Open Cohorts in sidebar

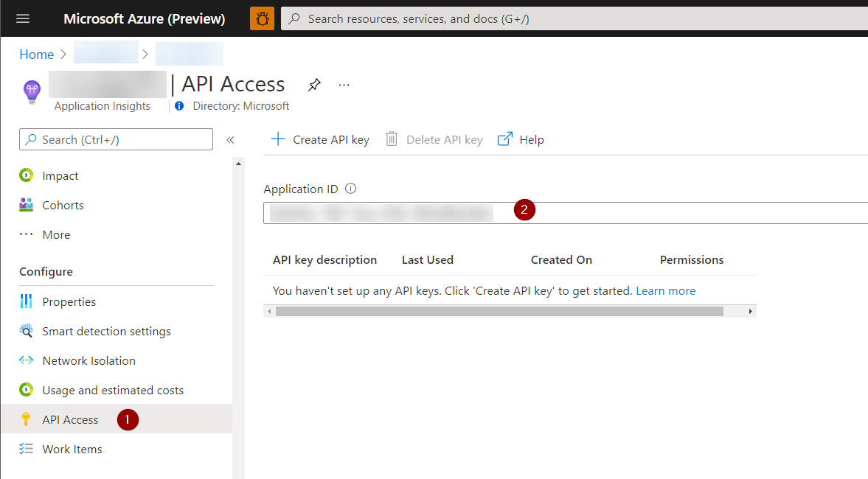pos(63,205)
